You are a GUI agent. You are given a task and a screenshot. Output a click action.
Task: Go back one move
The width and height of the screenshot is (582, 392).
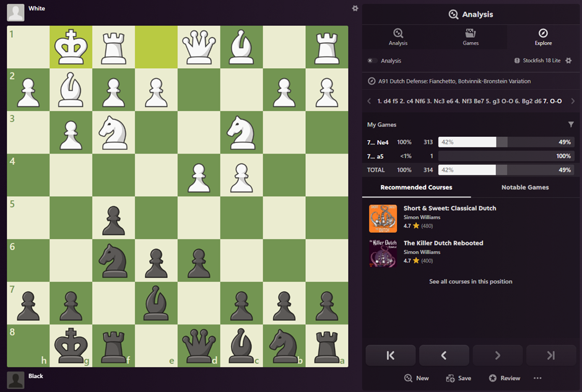[444, 355]
